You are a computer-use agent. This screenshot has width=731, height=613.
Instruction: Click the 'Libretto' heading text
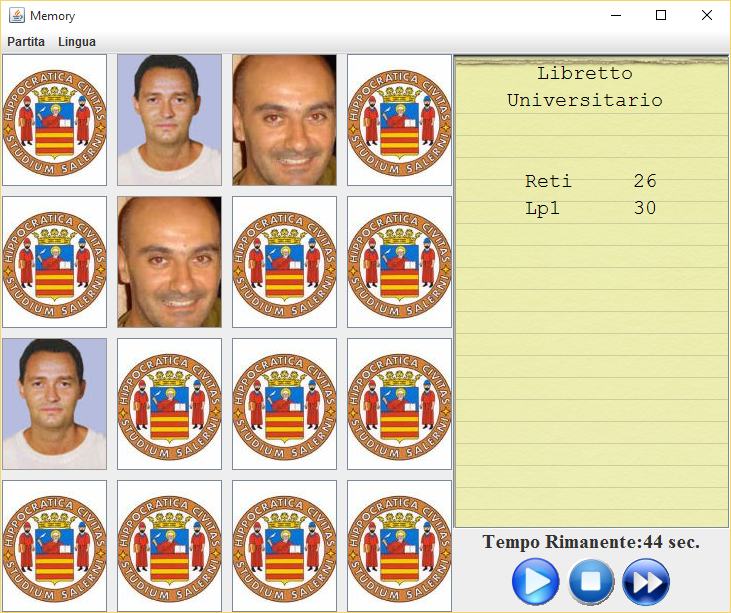(x=585, y=74)
